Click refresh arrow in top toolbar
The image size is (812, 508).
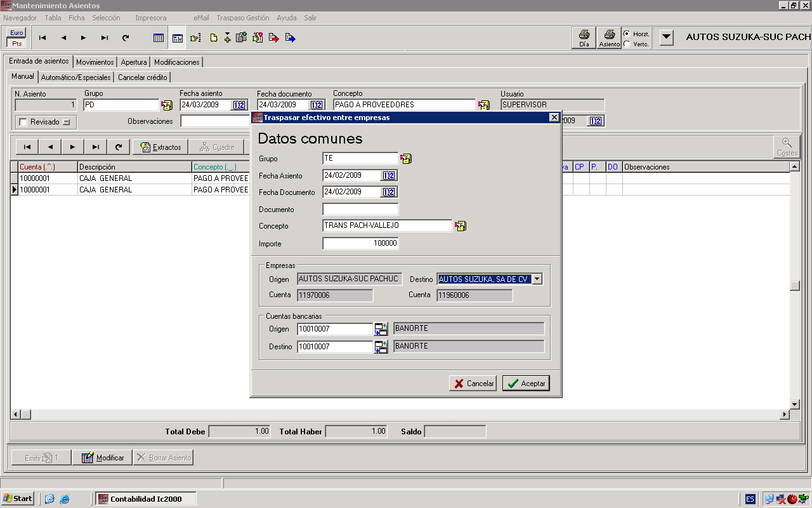coord(126,38)
